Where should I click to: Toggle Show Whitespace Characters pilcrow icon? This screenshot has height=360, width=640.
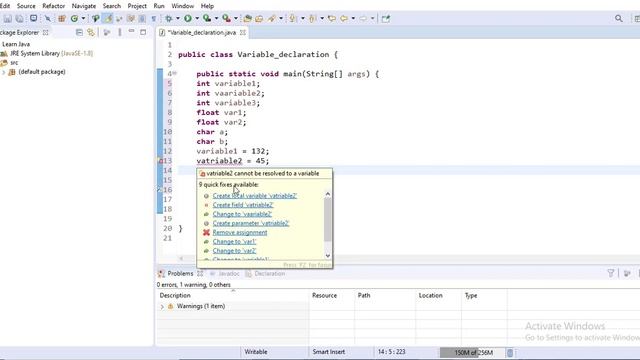tap(153, 18)
